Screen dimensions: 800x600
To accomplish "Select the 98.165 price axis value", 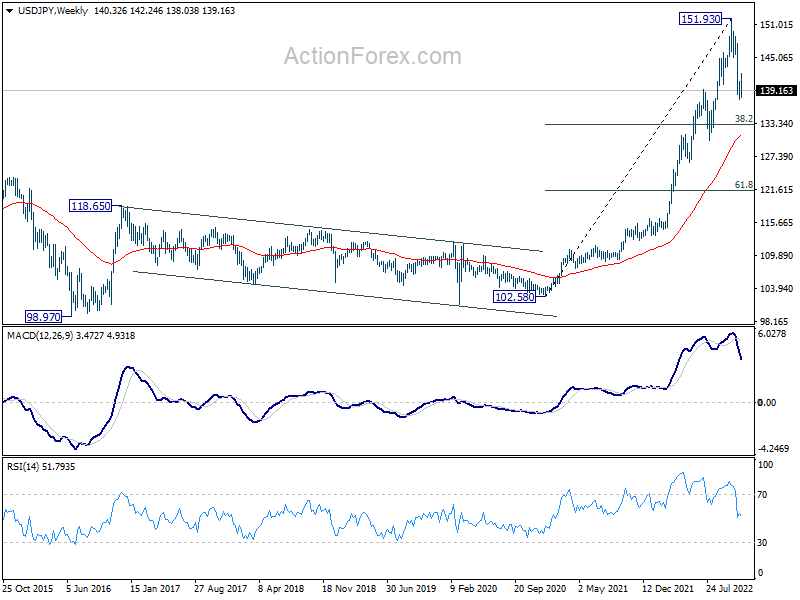I will point(774,322).
